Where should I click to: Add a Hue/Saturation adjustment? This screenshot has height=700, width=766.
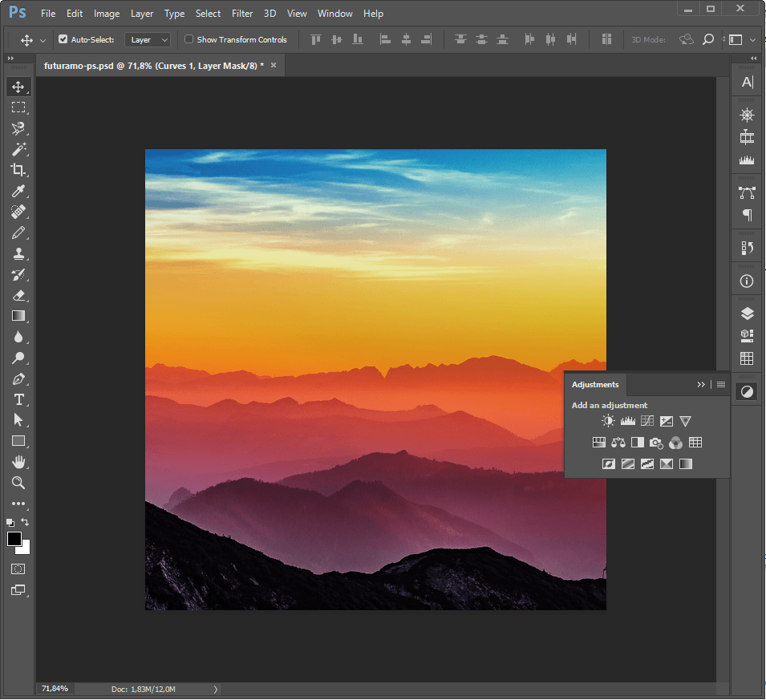coord(598,442)
